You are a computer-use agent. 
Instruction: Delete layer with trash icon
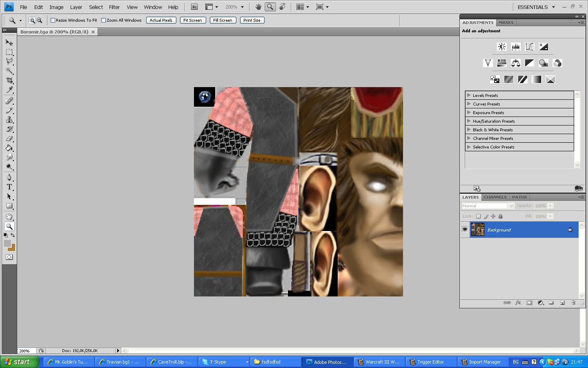pos(573,303)
